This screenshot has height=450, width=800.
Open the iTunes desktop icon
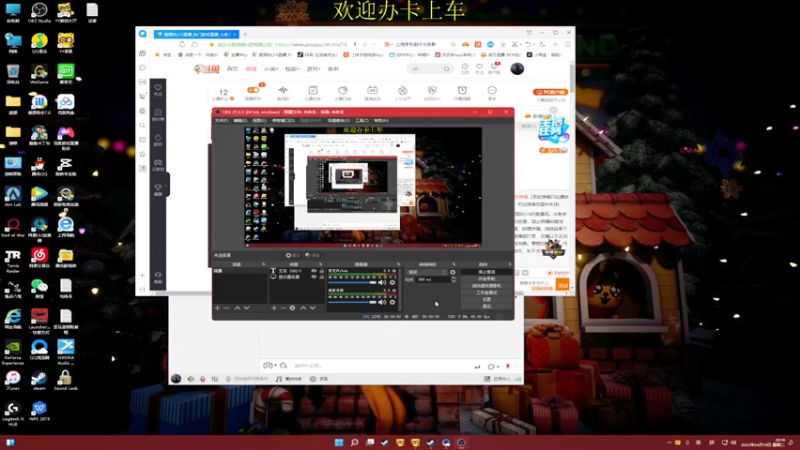pos(13,380)
